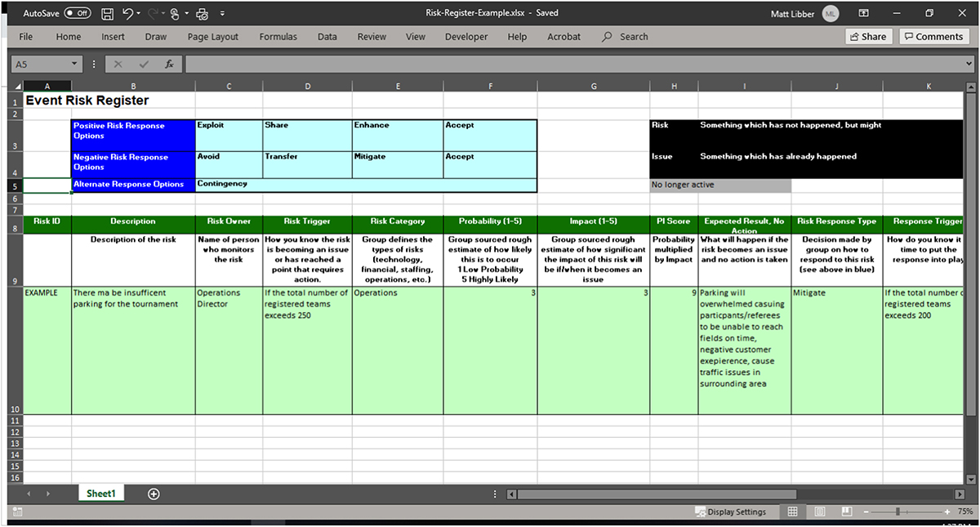Switch to Page Layout view in status bar
The width and height of the screenshot is (980, 527).
tap(820, 512)
